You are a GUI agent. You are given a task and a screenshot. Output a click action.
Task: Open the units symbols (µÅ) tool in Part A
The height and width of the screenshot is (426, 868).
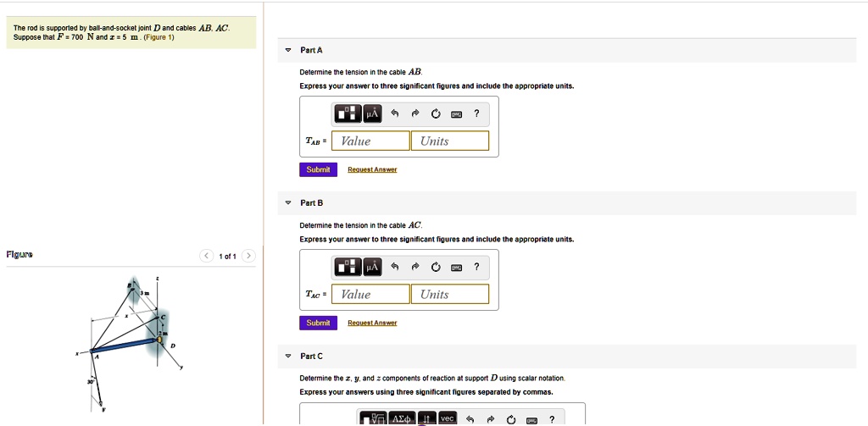[372, 113]
